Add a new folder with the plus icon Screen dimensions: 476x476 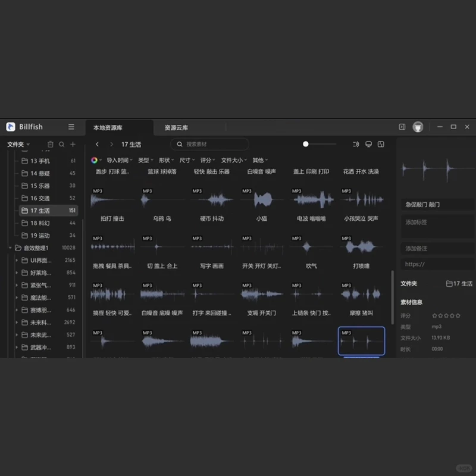click(x=73, y=144)
